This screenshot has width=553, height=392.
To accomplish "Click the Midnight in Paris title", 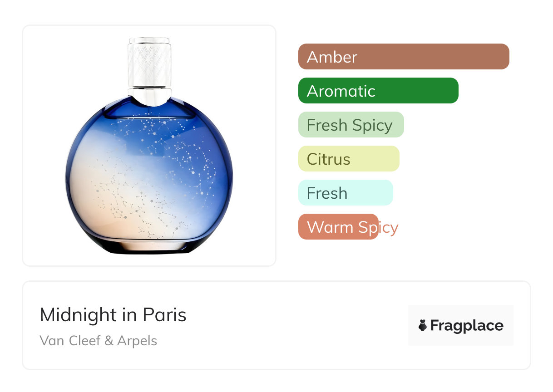I will point(113,315).
